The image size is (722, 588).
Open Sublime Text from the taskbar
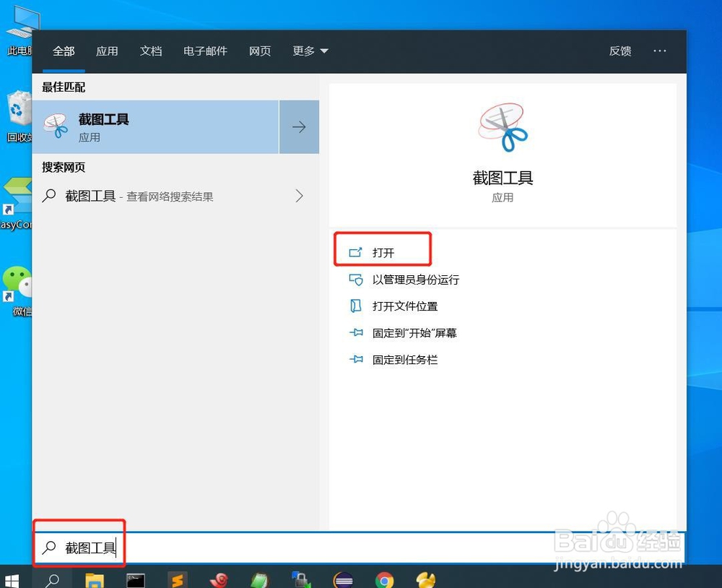(x=178, y=580)
